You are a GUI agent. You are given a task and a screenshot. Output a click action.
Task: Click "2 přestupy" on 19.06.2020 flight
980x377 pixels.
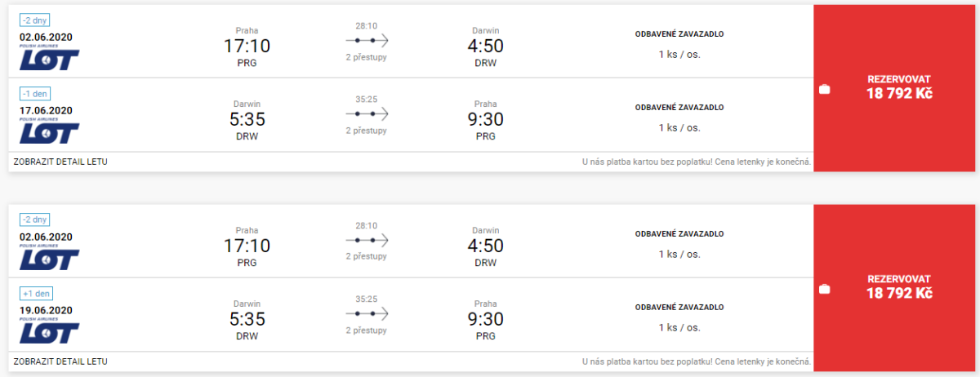point(366,330)
